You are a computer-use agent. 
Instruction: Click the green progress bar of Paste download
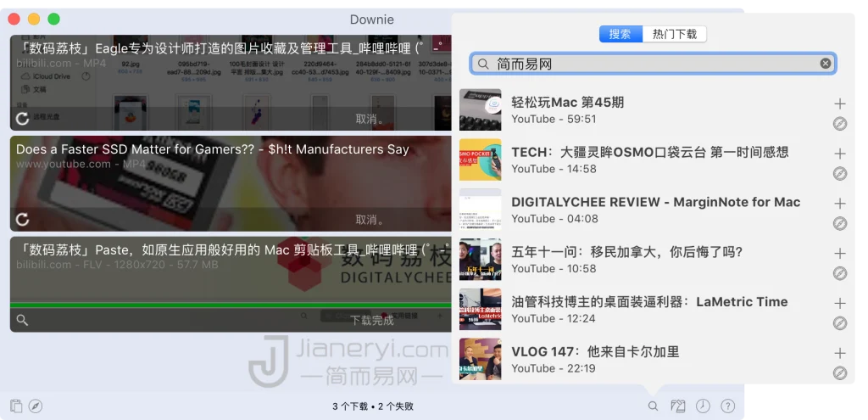tap(231, 305)
